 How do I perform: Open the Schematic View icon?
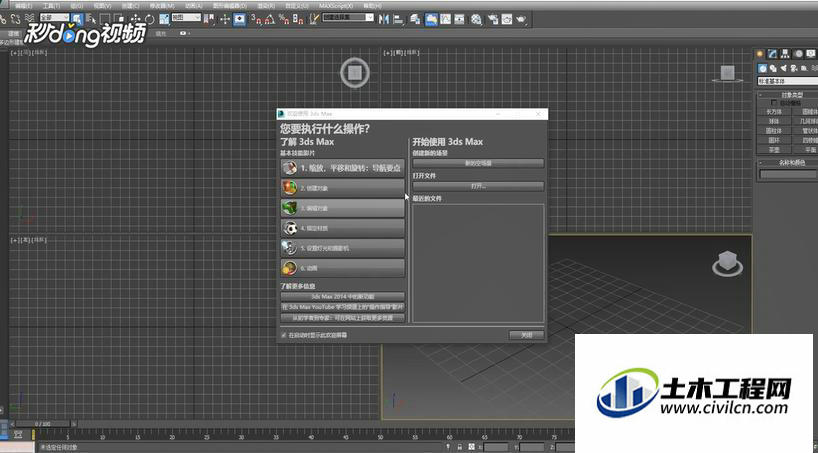coord(459,19)
